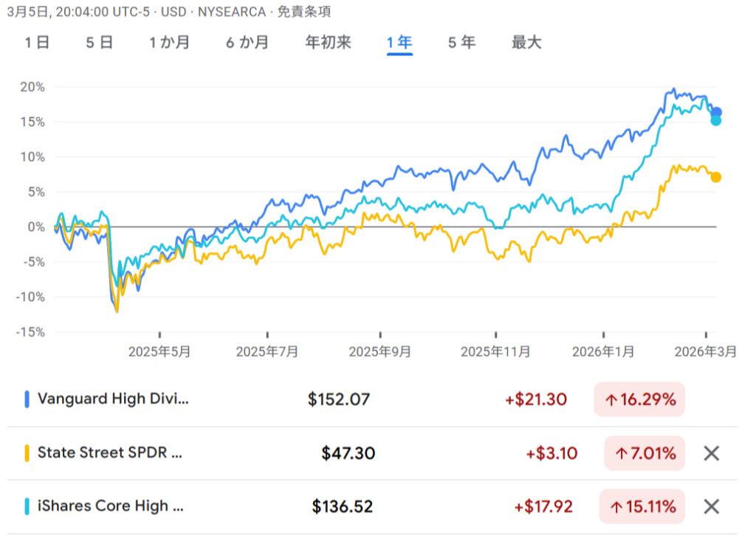Screen dimensions: 756x541
Task: Click the yellow State Street color marker
Action: click(27, 453)
